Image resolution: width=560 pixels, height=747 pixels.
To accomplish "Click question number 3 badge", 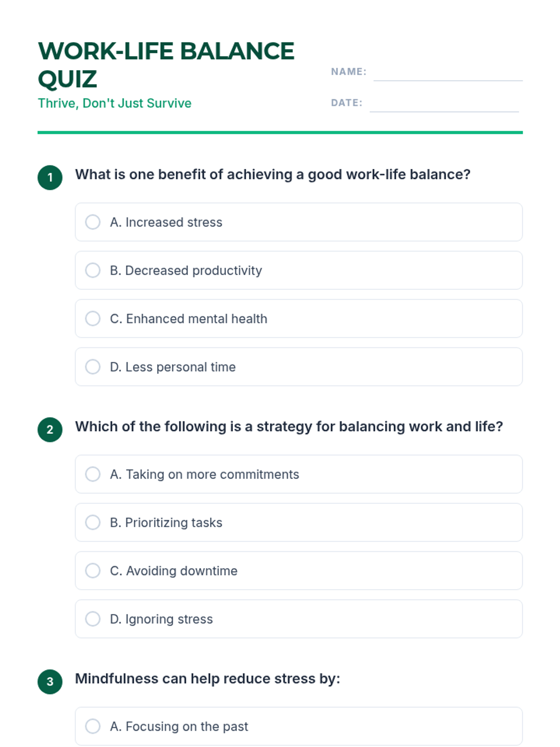I will pyautogui.click(x=50, y=682).
